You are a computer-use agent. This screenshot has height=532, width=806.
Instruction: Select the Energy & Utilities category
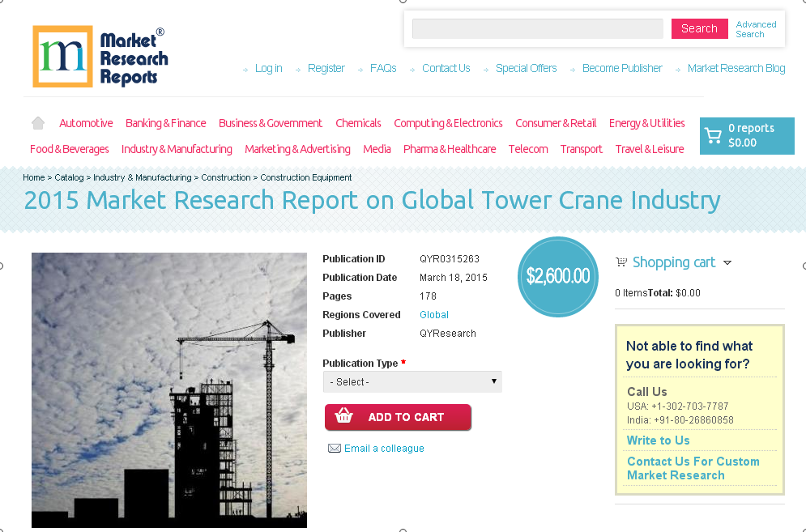(x=646, y=122)
